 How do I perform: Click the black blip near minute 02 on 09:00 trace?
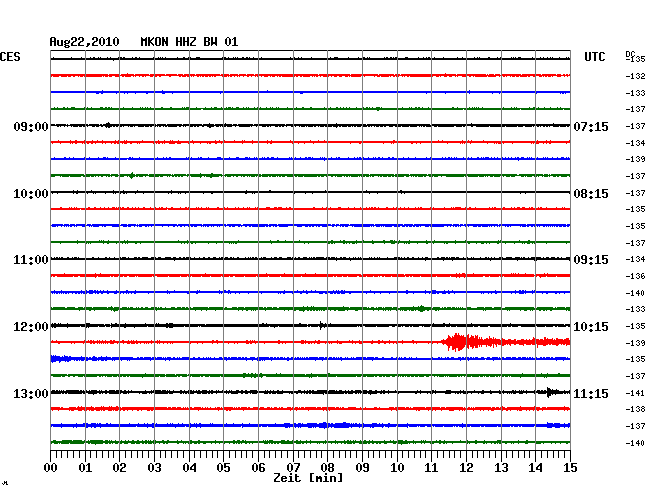coord(108,125)
